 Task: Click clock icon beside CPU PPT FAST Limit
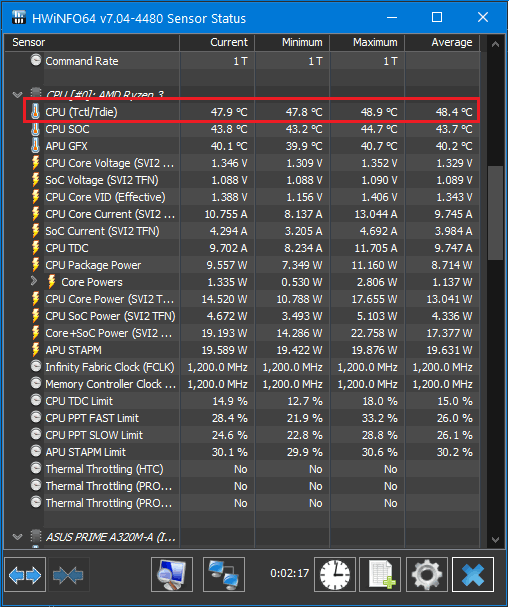[x=36, y=417]
